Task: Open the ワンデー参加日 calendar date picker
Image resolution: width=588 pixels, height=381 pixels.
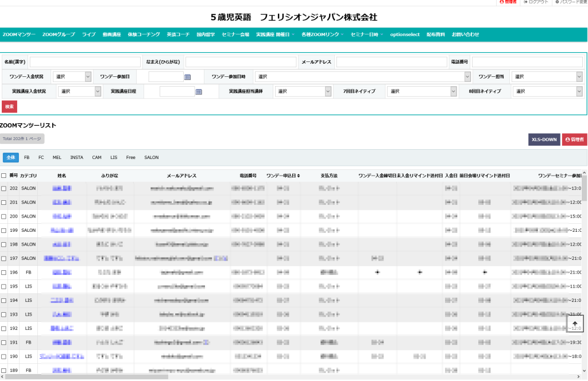Action: [187, 77]
